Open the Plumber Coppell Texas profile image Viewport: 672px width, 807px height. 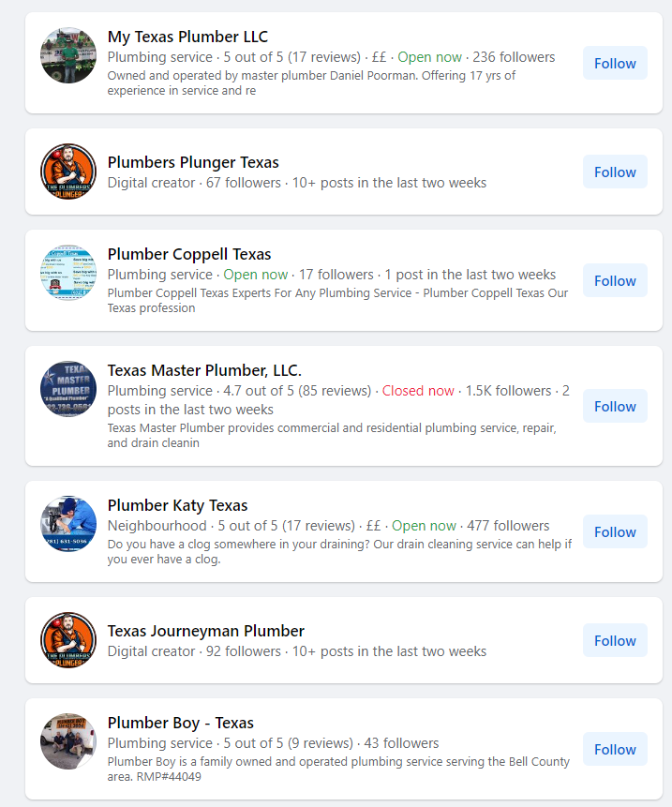67,273
